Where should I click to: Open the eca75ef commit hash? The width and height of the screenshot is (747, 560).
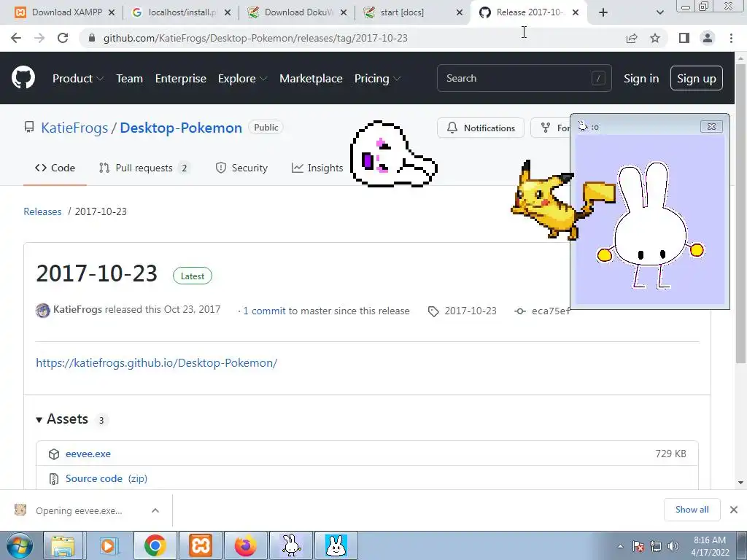[x=551, y=311]
